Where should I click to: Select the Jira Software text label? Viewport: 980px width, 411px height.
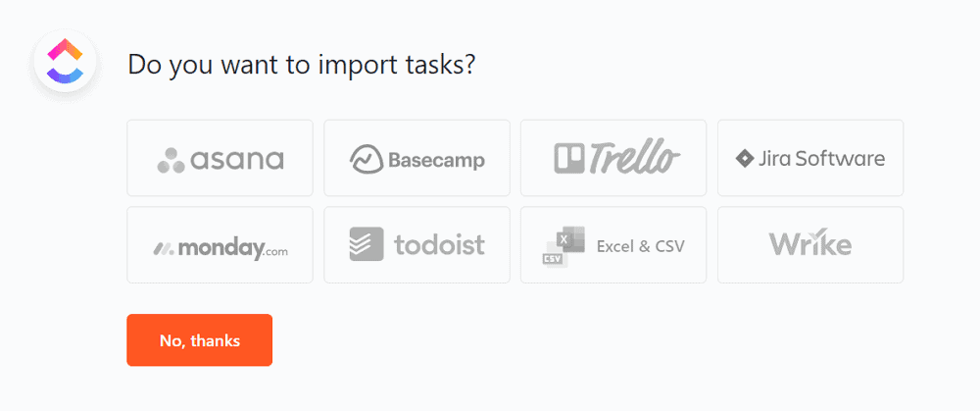point(821,158)
